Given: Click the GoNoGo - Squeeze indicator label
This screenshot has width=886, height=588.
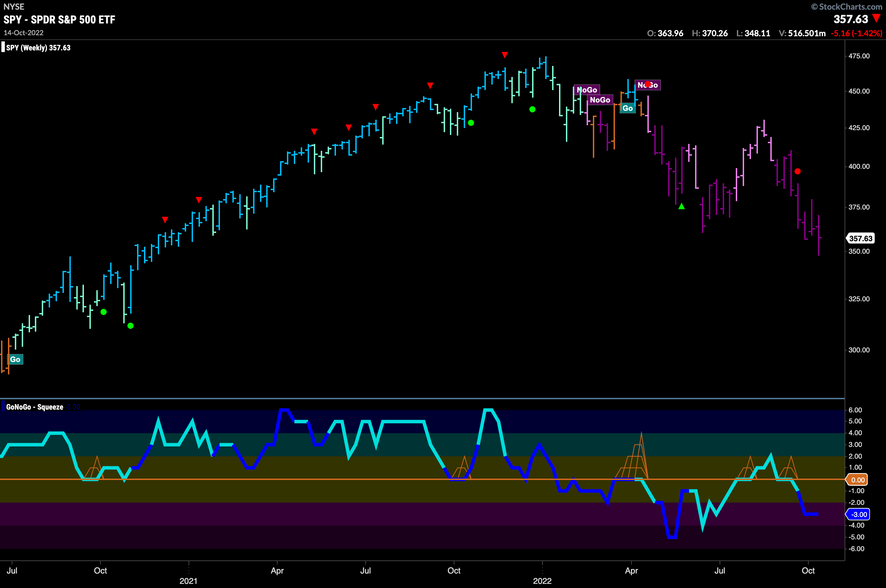Looking at the screenshot, I should [35, 407].
